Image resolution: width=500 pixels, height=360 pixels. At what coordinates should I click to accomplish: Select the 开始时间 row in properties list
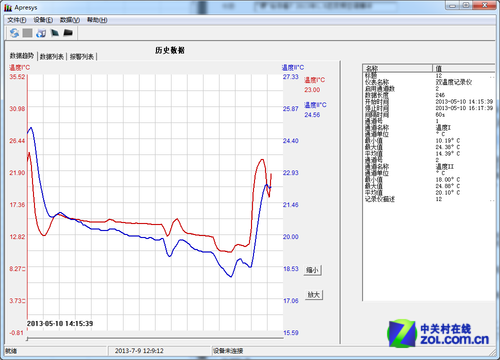point(429,102)
